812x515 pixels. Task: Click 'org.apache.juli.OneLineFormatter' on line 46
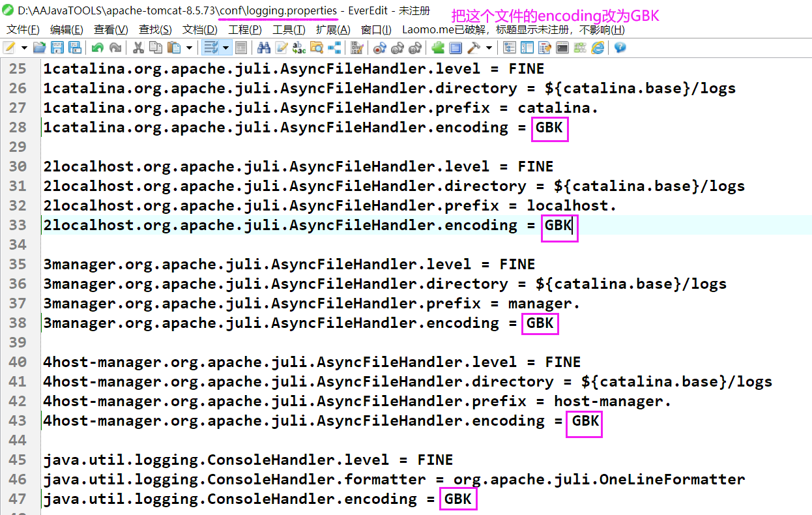coord(600,480)
